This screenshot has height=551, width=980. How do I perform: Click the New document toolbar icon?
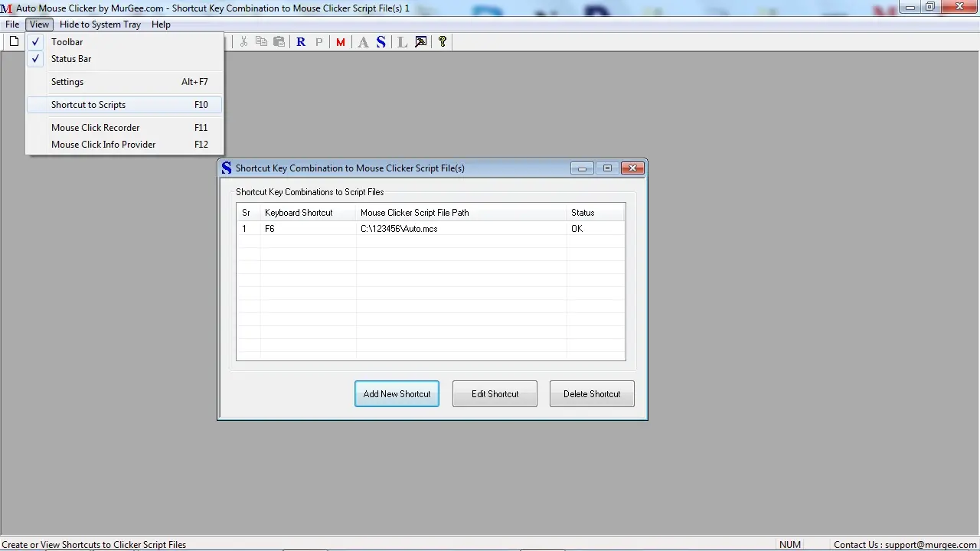(14, 42)
